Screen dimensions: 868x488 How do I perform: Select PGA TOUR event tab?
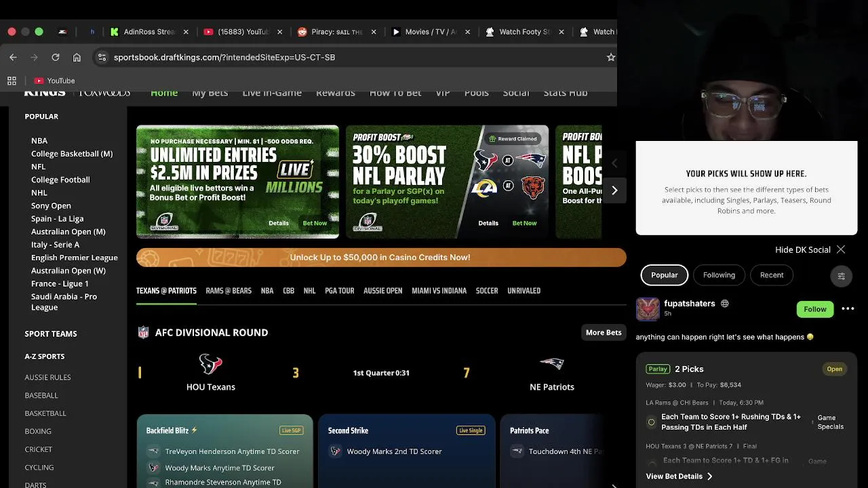click(340, 291)
